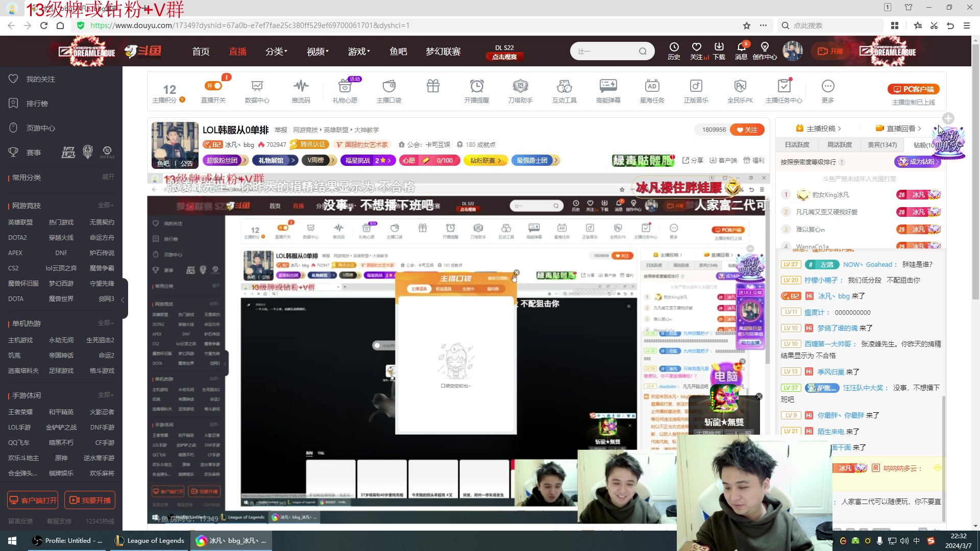Click 心愿 0/100 progress badge

click(429, 161)
